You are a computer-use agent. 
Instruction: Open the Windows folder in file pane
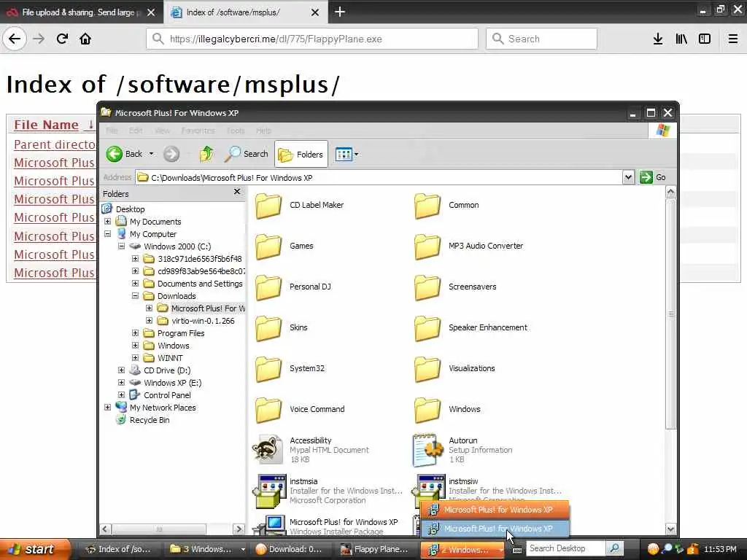[447, 410]
